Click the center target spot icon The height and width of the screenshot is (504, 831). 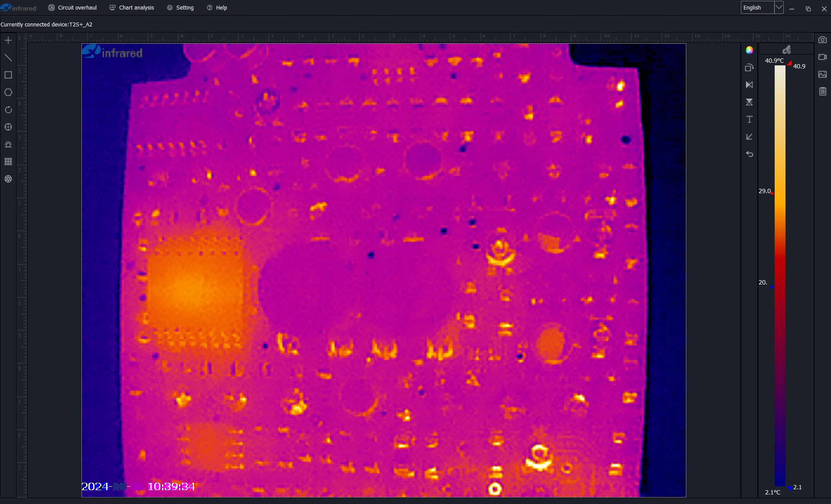point(8,127)
